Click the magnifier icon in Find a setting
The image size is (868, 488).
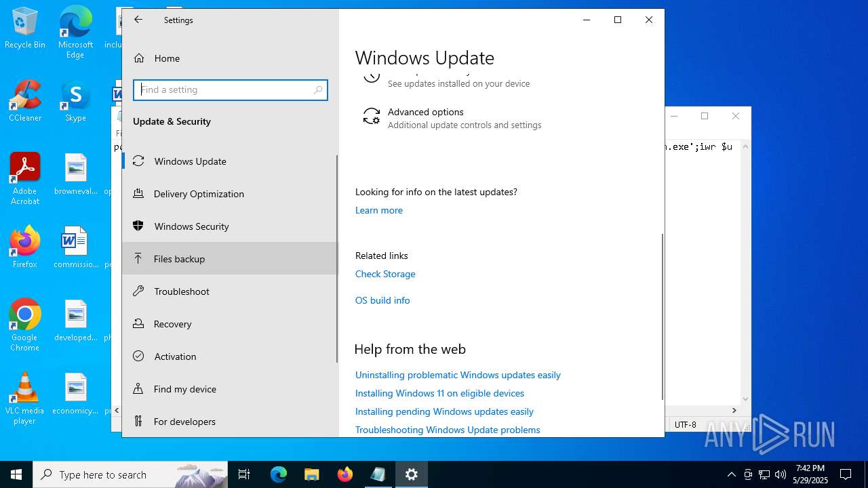(318, 89)
